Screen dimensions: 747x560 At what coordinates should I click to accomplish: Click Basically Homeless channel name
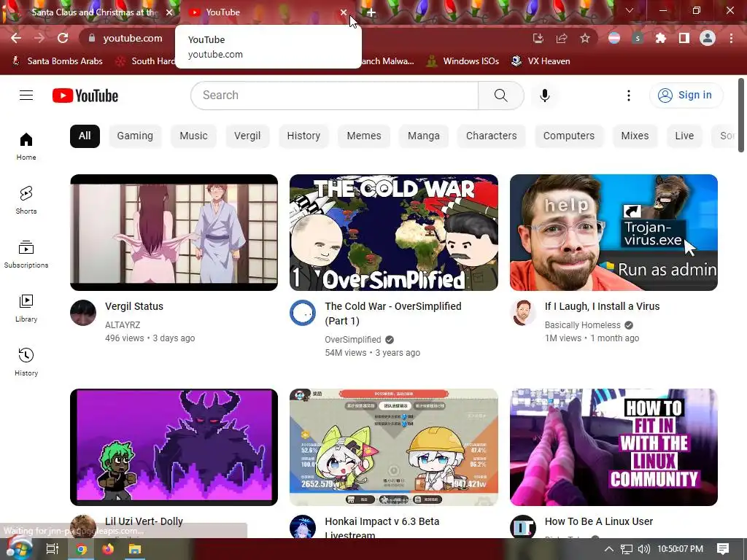(583, 325)
